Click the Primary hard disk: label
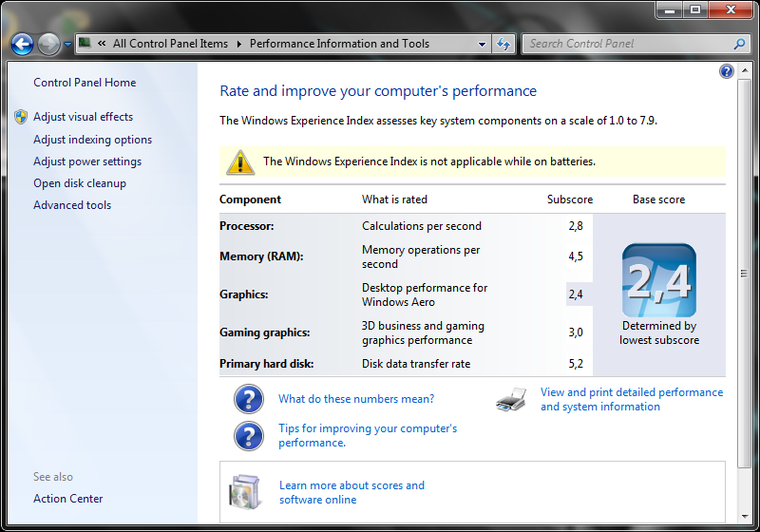Screen dimensions: 760x532 267,364
